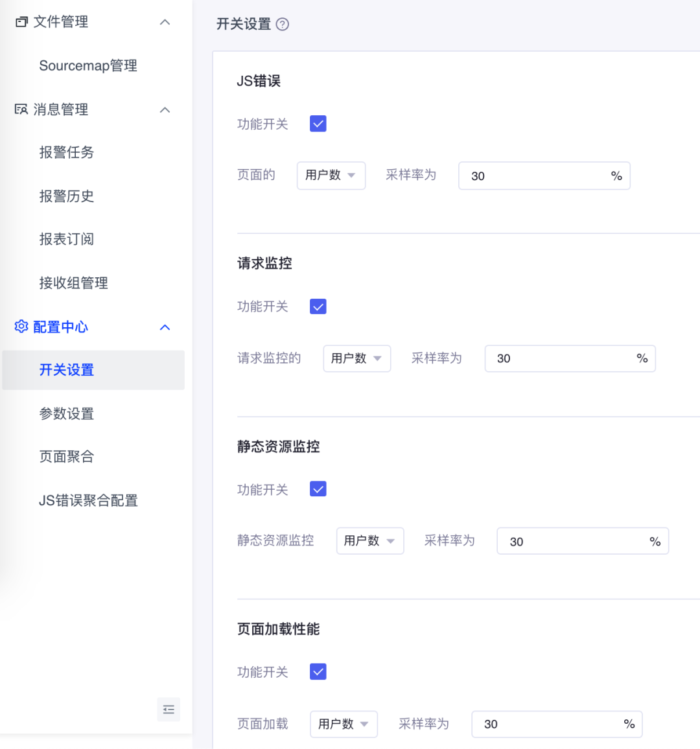
Task: Click the 采样率 input showing 30 under JS错误
Action: (544, 175)
